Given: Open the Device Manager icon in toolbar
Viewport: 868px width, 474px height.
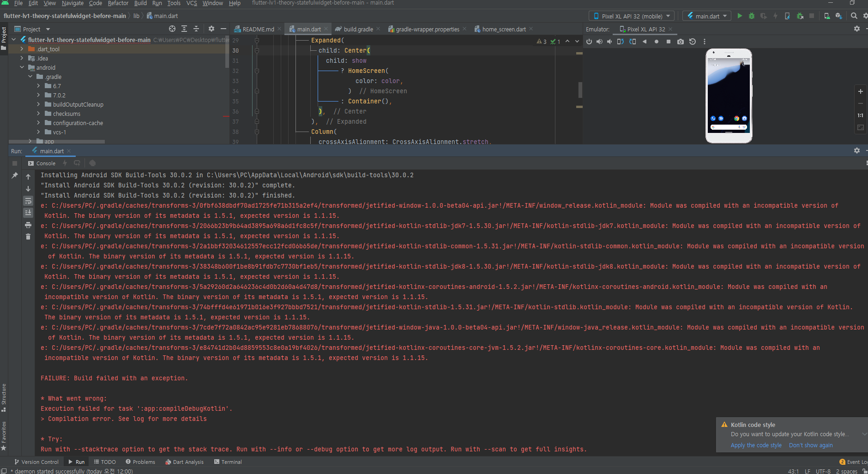Looking at the screenshot, I should pos(827,16).
